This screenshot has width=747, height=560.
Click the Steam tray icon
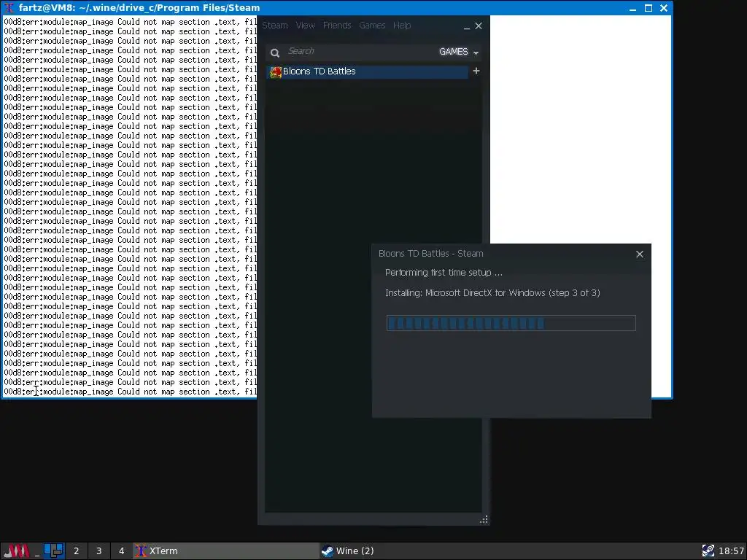click(x=708, y=551)
